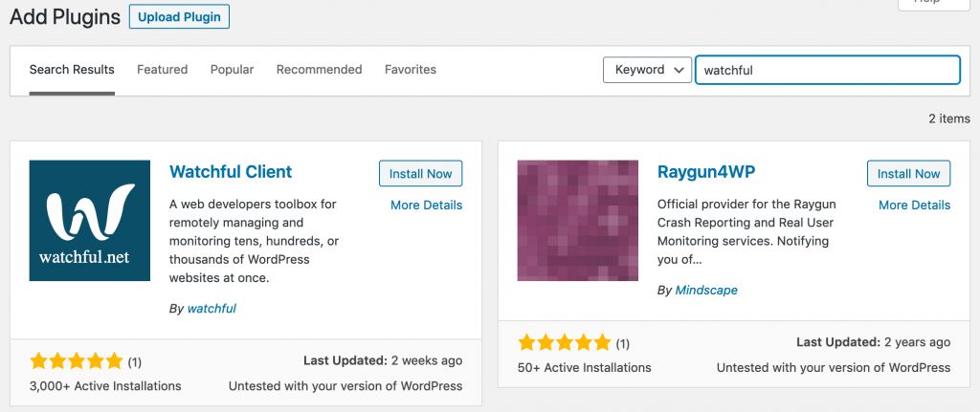The image size is (980, 412).
Task: Open the Mindscape author link
Action: (x=706, y=291)
